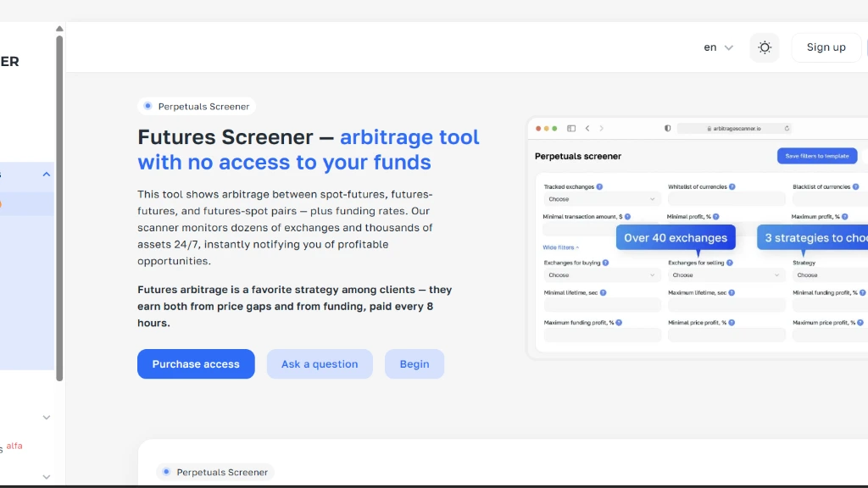Click the reload icon in the mockup address bar
The width and height of the screenshot is (868, 488).
pyautogui.click(x=787, y=129)
